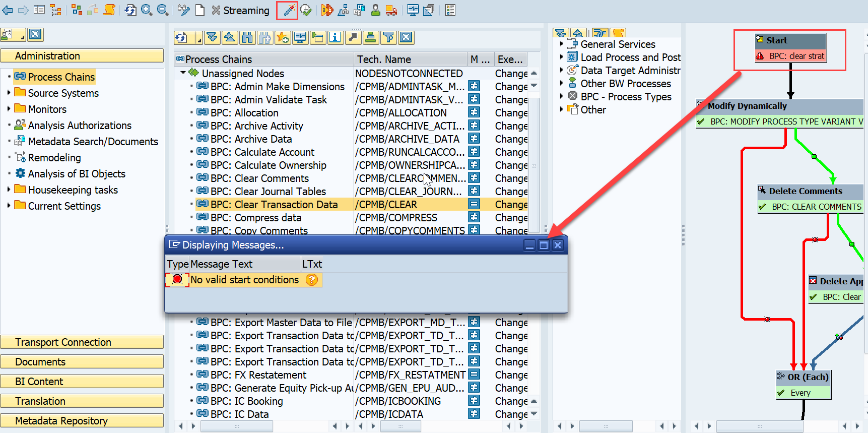The width and height of the screenshot is (868, 433).
Task: Create a new chain with blank page icon
Action: click(x=200, y=10)
